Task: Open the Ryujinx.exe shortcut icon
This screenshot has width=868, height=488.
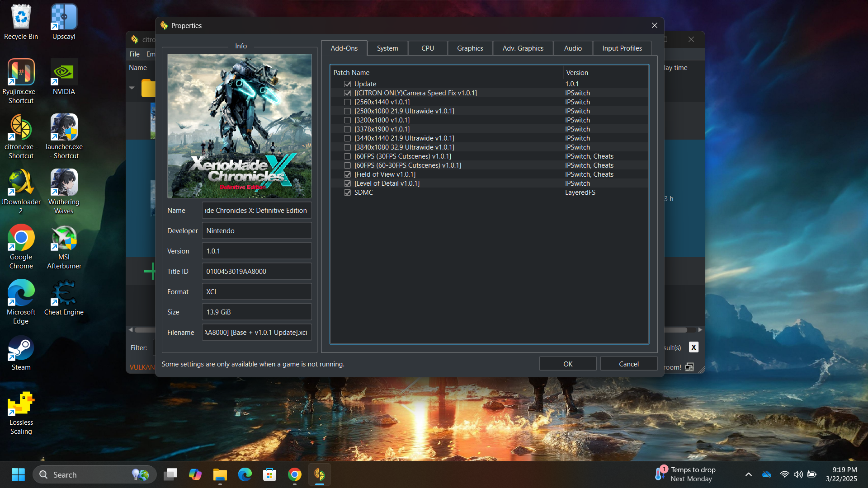Action: point(21,81)
